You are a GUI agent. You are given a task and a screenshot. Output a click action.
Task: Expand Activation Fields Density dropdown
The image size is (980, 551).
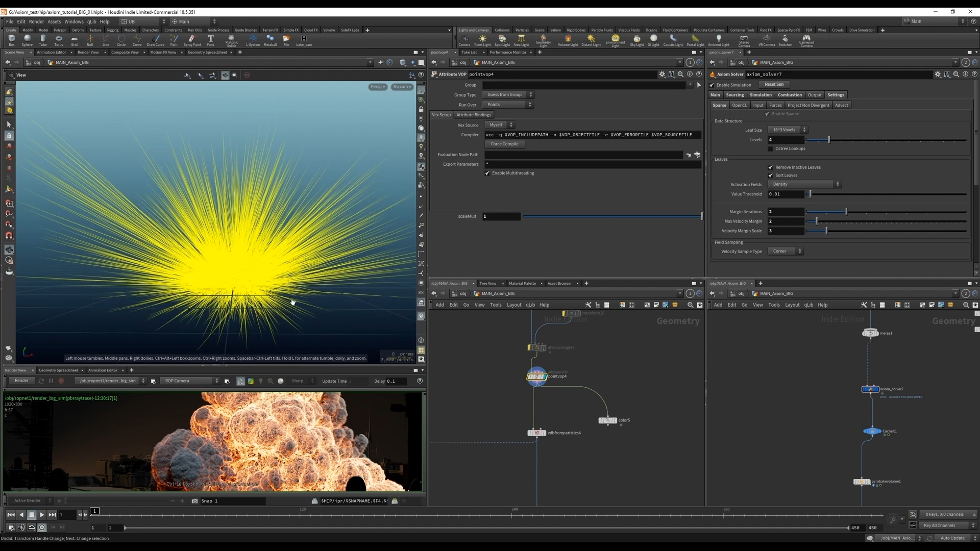pos(804,184)
